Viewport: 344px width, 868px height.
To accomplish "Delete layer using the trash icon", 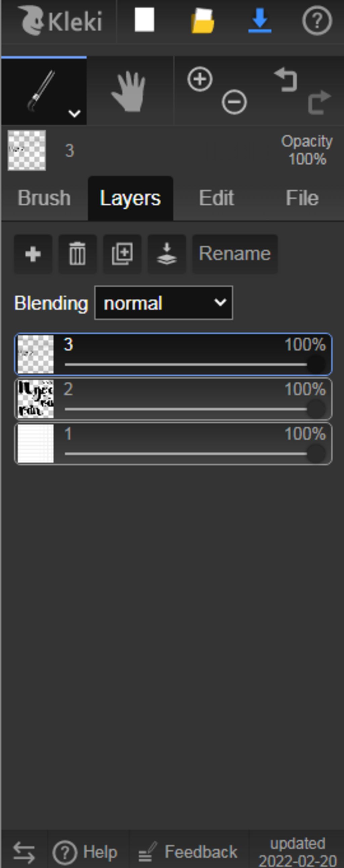I will (x=78, y=254).
